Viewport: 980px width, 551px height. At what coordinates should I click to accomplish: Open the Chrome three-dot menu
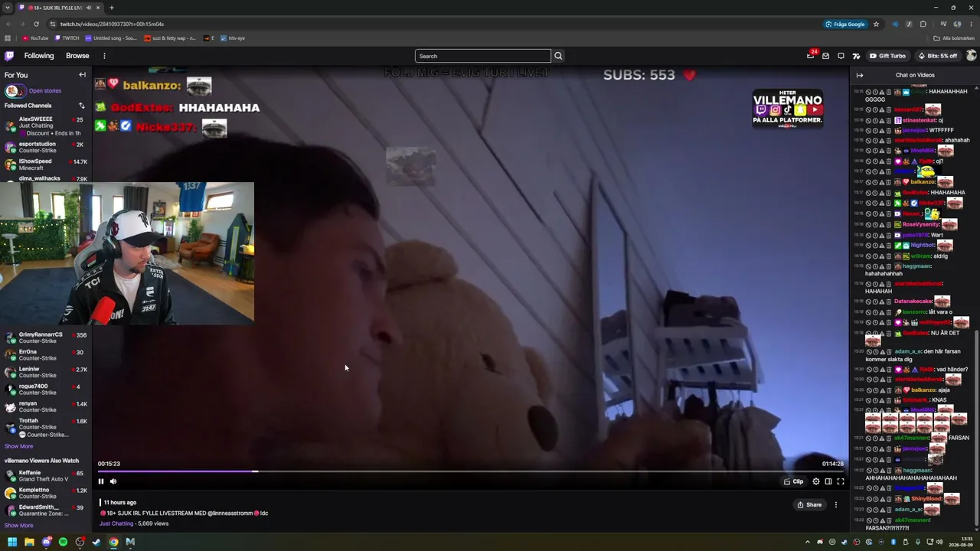tap(972, 24)
